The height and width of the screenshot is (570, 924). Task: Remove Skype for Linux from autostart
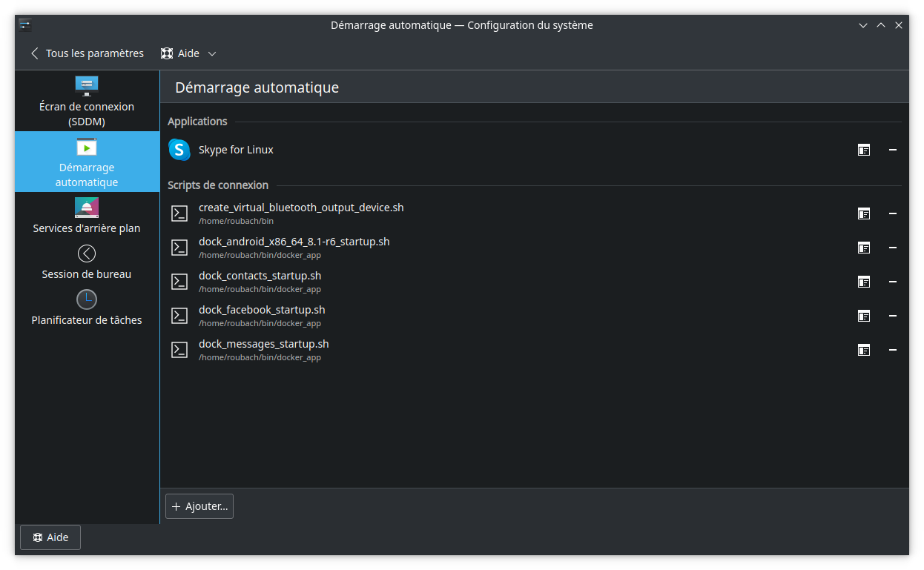pyautogui.click(x=893, y=149)
